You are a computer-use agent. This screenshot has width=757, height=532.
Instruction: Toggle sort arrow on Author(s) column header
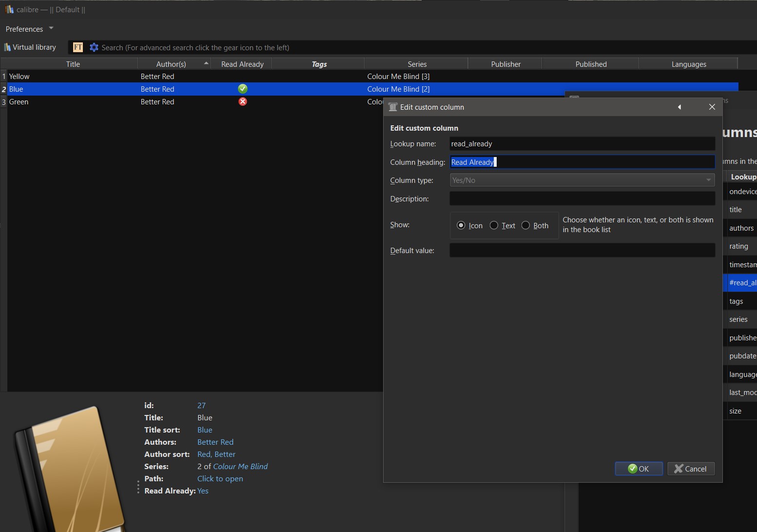pos(206,63)
